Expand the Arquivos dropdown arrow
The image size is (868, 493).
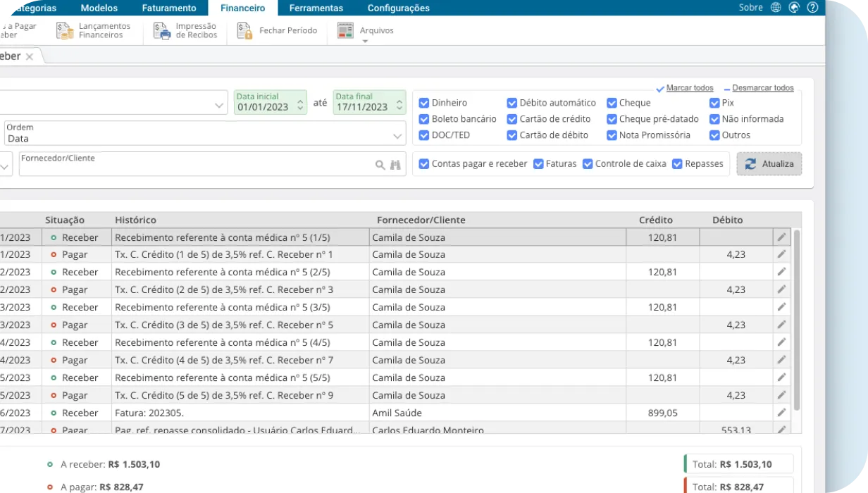[364, 39]
